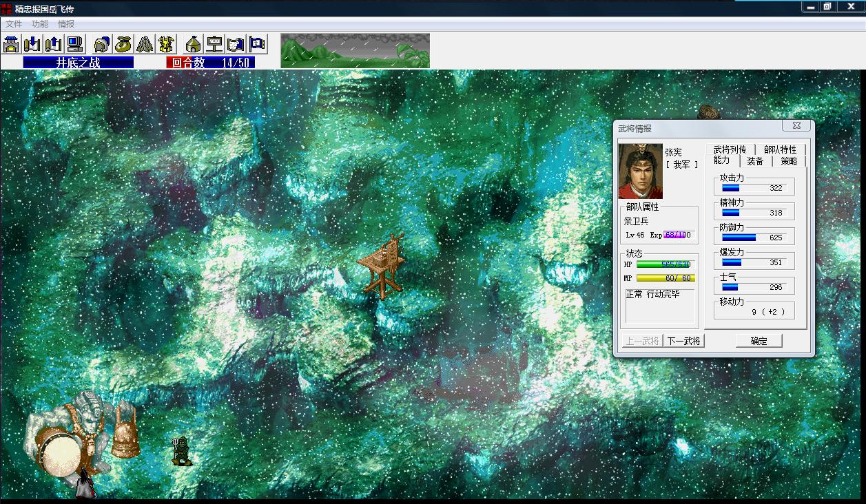Click the 下一武将 button
Screen dimensions: 866x504
click(x=683, y=341)
